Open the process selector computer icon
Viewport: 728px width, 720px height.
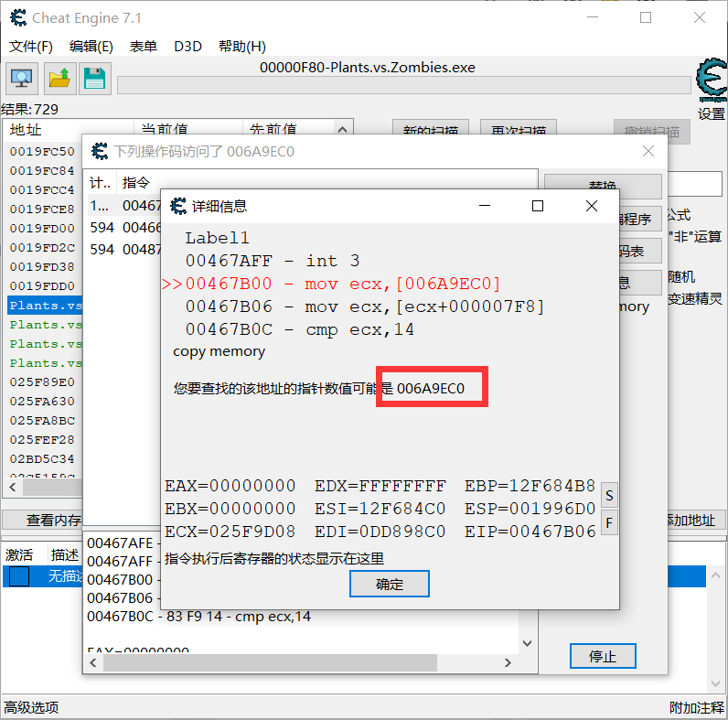tap(21, 79)
